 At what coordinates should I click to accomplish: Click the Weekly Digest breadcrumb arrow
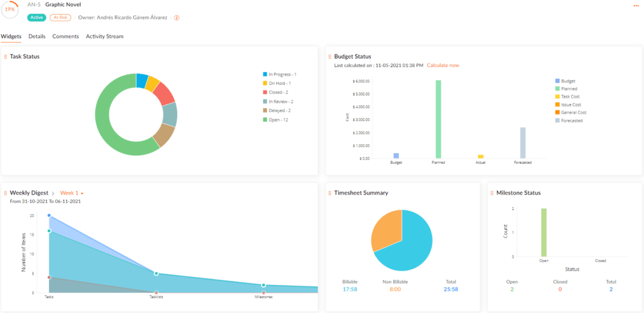click(53, 193)
